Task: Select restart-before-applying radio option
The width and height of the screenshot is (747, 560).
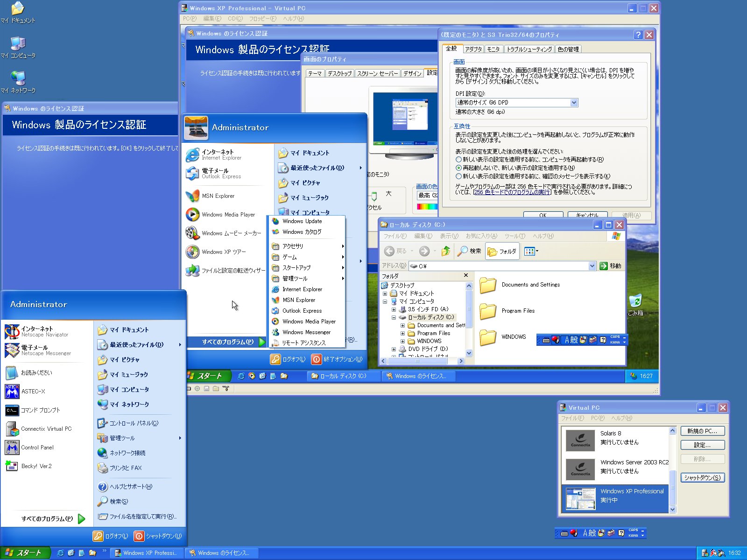Action: [459, 160]
